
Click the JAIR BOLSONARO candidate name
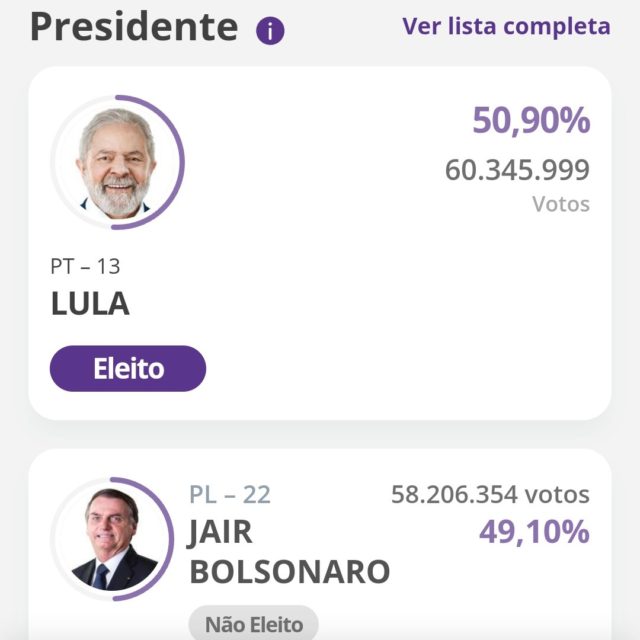[x=289, y=551]
